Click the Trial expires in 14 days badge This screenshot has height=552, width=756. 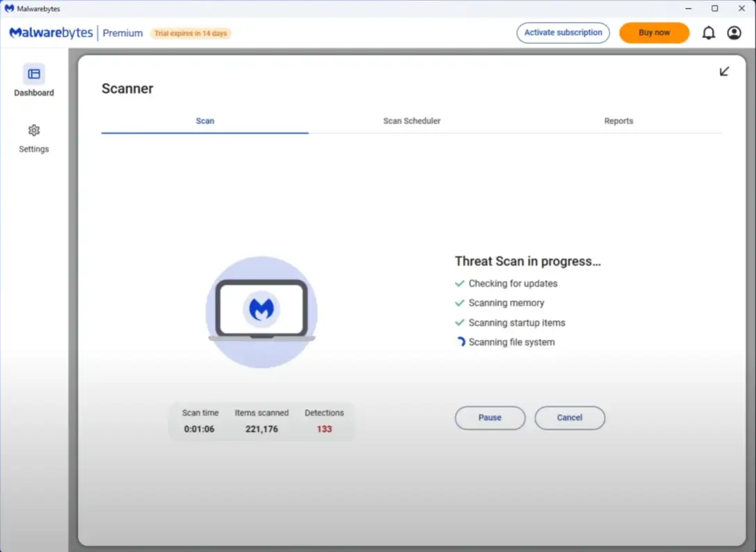point(191,33)
